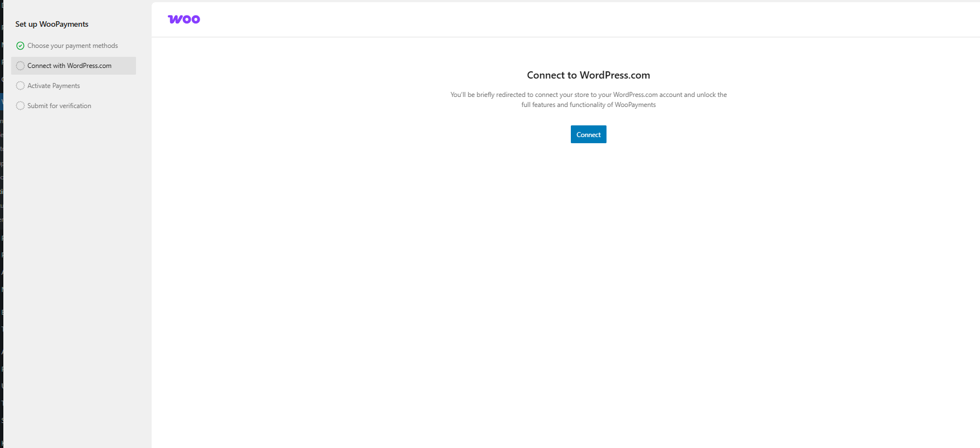Open the Woo logo in the header
The image size is (980, 448).
[184, 20]
